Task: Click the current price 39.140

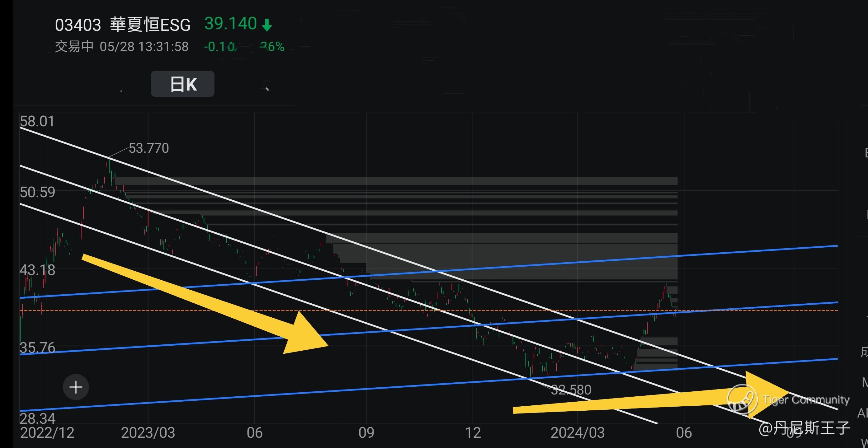Action: pyautogui.click(x=230, y=24)
